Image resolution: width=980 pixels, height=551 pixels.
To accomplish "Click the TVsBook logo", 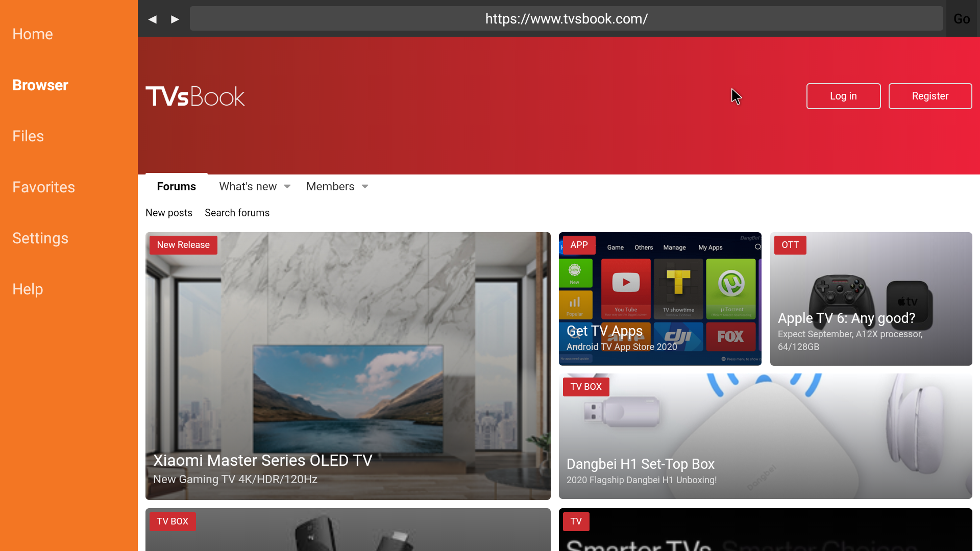I will 195,96.
